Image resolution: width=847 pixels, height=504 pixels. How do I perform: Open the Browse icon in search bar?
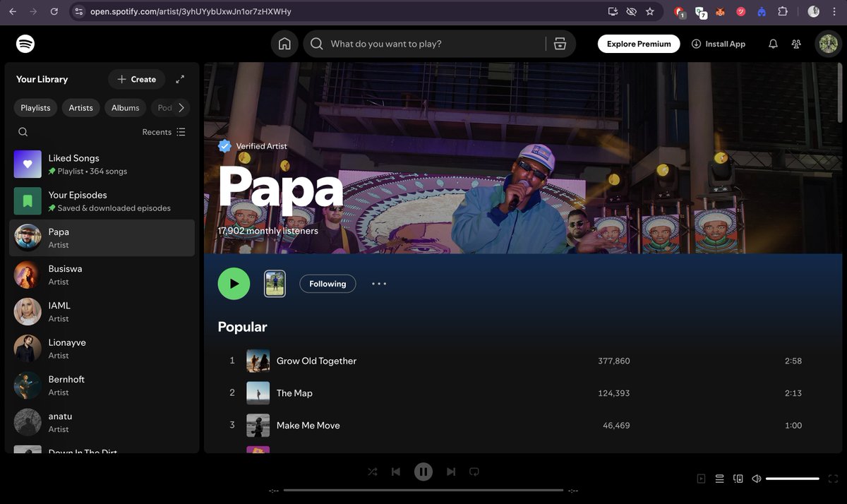click(x=560, y=44)
